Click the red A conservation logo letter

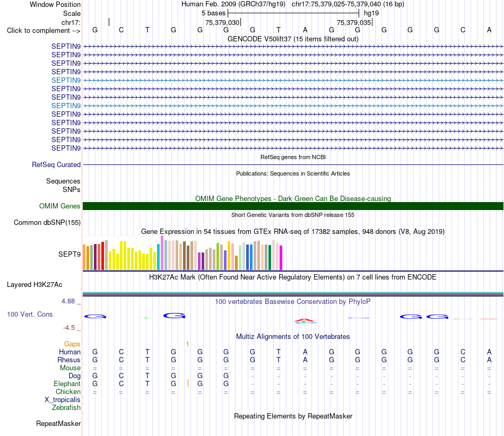tap(305, 320)
